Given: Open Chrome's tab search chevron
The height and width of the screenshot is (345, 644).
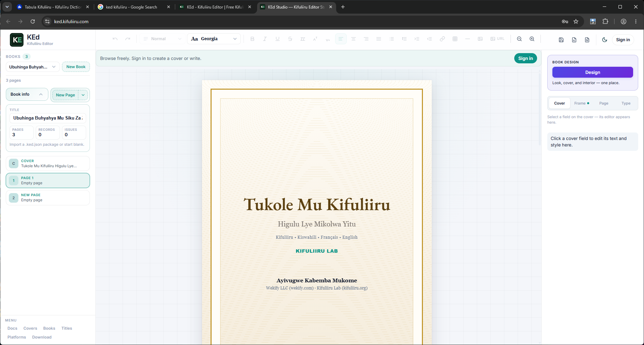Looking at the screenshot, I should tap(7, 7).
